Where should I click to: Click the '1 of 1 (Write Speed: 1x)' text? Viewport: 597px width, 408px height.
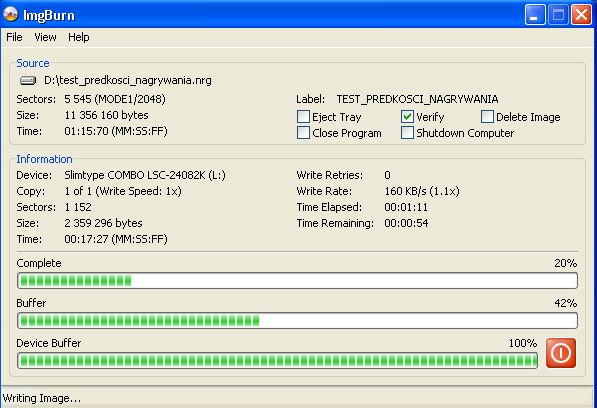coord(123,191)
